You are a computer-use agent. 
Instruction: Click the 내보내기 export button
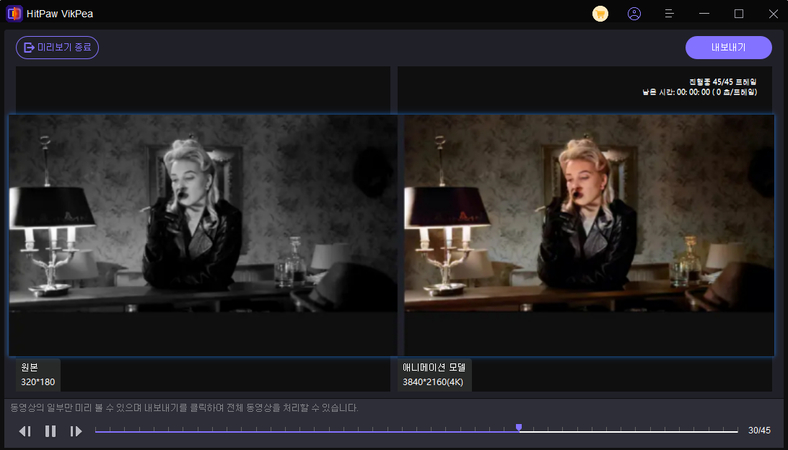click(x=728, y=47)
